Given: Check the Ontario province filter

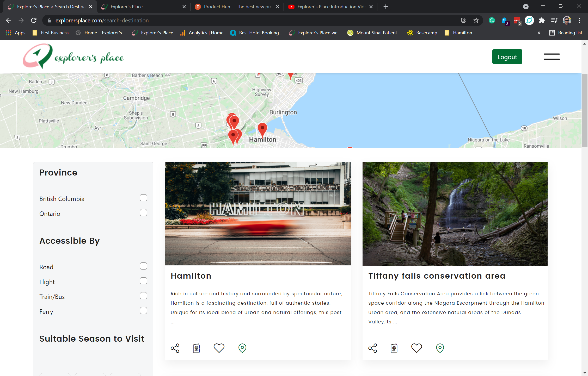Looking at the screenshot, I should (x=143, y=213).
